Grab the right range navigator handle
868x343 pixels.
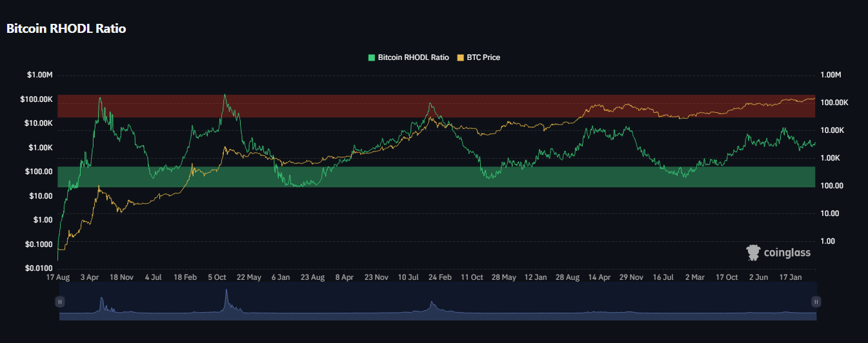click(816, 301)
